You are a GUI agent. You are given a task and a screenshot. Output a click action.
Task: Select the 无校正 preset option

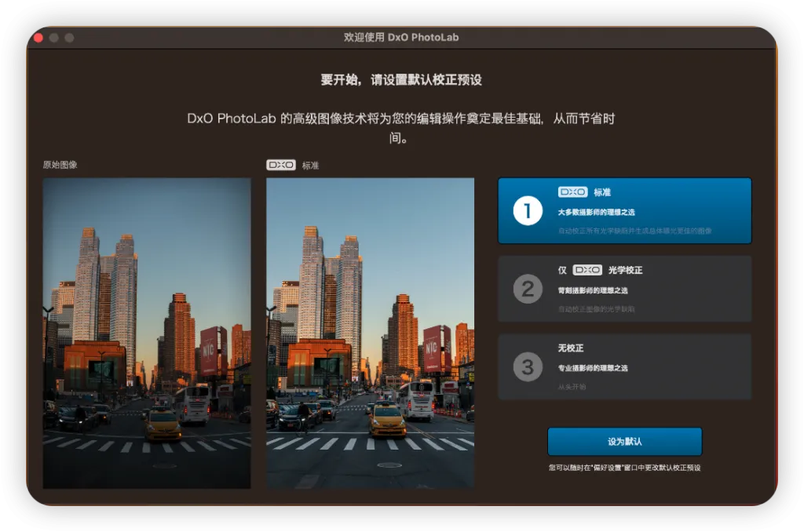(x=624, y=367)
